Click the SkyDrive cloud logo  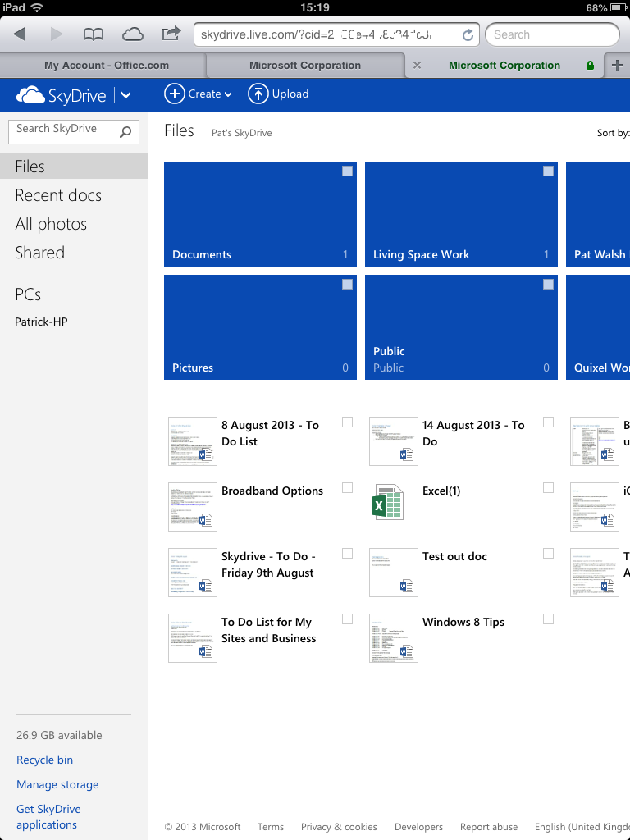point(30,95)
